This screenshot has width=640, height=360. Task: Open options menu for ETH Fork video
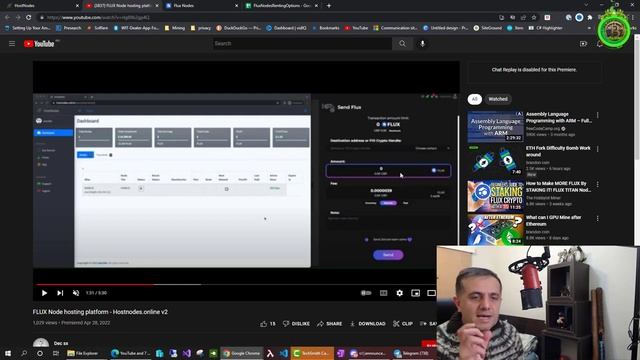(598, 149)
